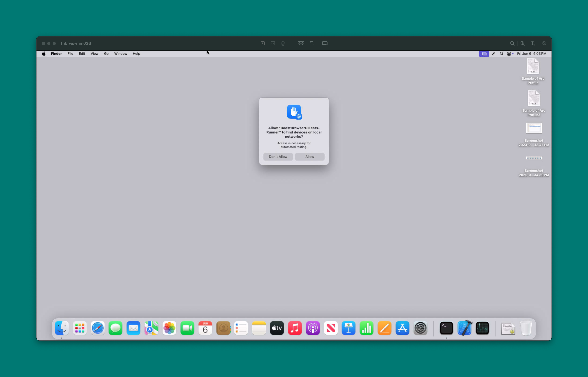This screenshot has width=588, height=377.
Task: Open Apple TV from the Dock
Action: (277, 328)
